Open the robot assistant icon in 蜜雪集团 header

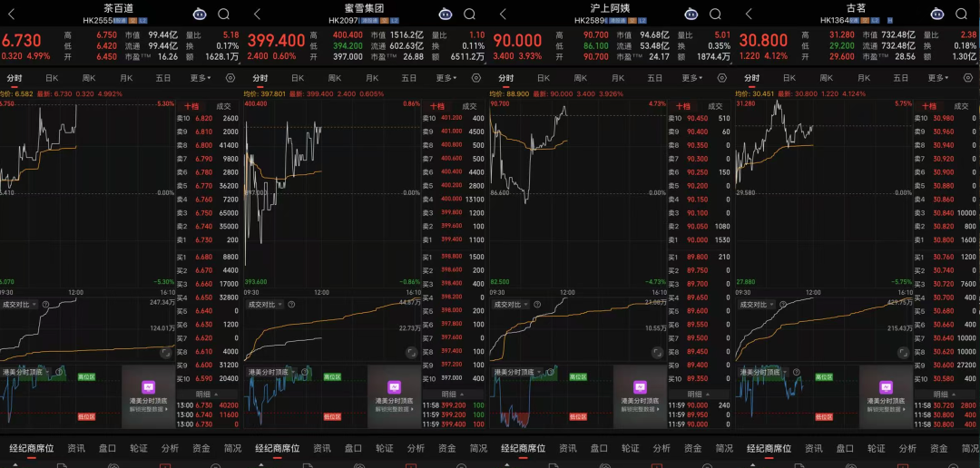tap(445, 14)
